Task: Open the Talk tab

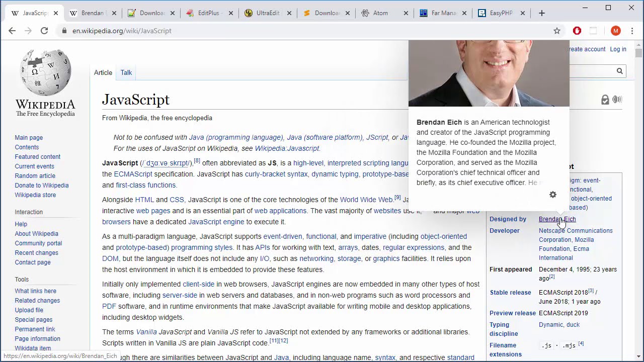Action: (126, 72)
